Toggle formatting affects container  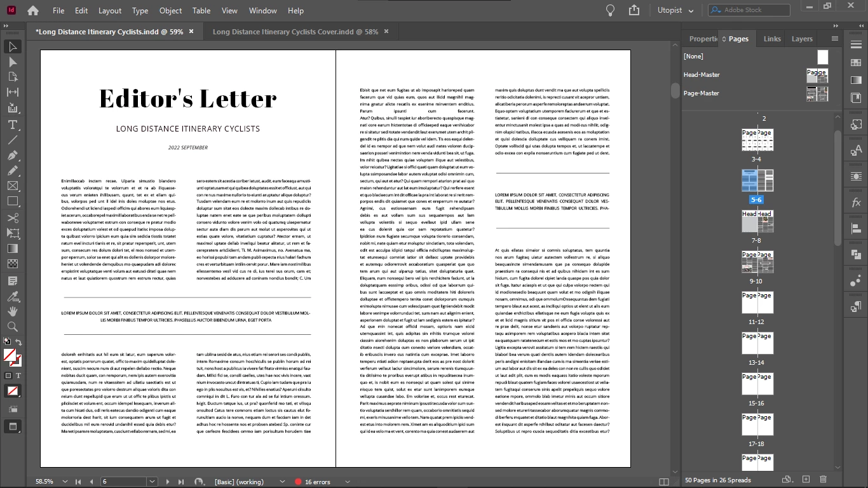[x=8, y=376]
